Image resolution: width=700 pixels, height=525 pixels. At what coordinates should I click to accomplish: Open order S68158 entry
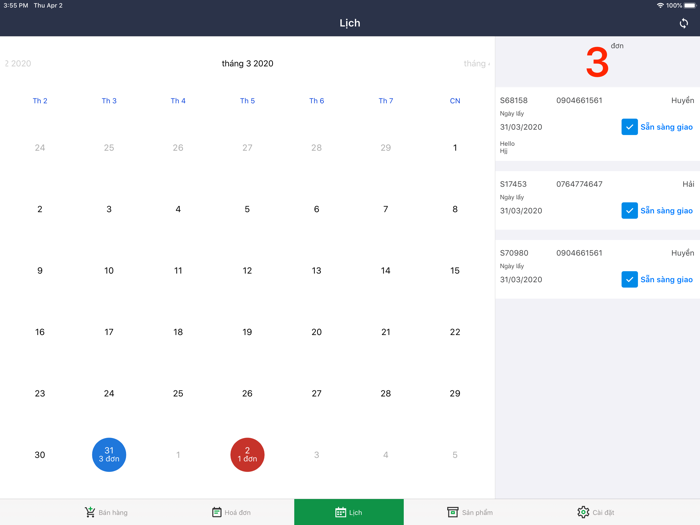coord(597,124)
